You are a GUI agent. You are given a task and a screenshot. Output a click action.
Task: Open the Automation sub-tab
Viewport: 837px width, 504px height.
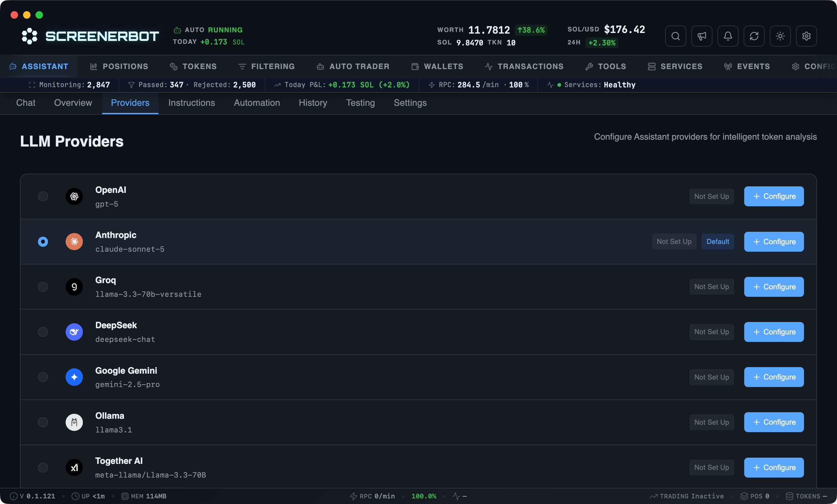pyautogui.click(x=257, y=103)
